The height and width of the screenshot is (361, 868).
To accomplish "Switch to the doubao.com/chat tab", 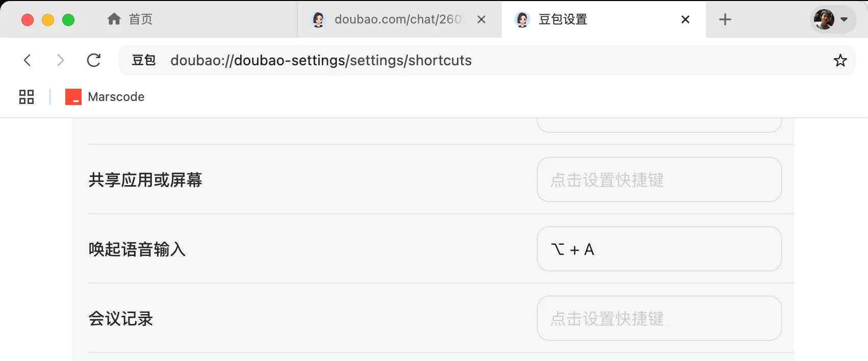I will (x=393, y=19).
